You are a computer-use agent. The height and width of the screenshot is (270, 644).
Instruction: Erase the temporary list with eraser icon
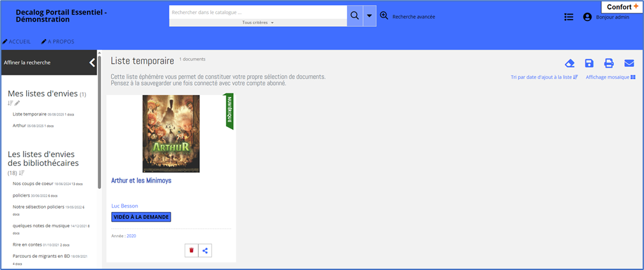(570, 63)
